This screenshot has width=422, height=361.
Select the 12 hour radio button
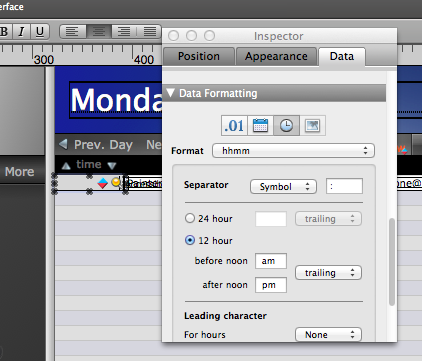[x=190, y=240]
